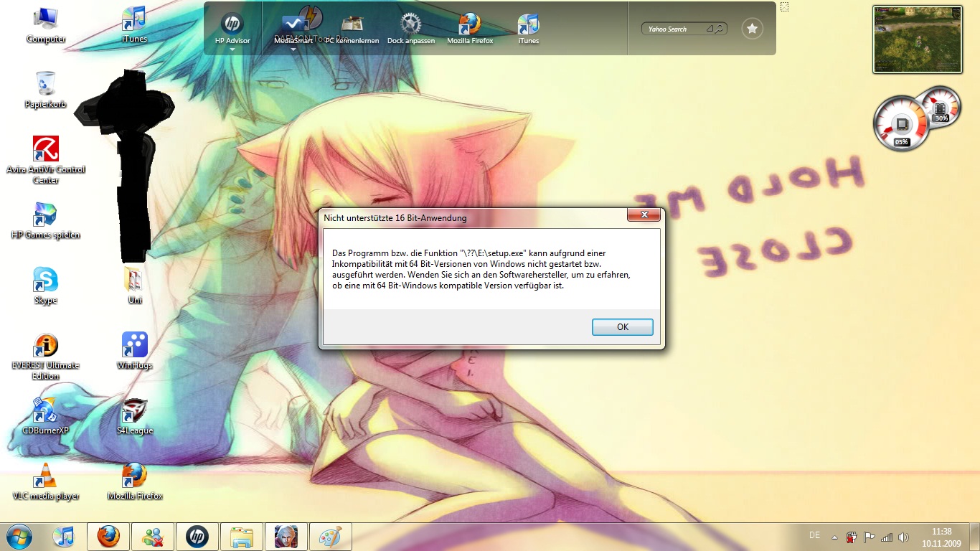Image resolution: width=980 pixels, height=551 pixels.
Task: Open MediaSmart in the dock
Action: click(293, 29)
